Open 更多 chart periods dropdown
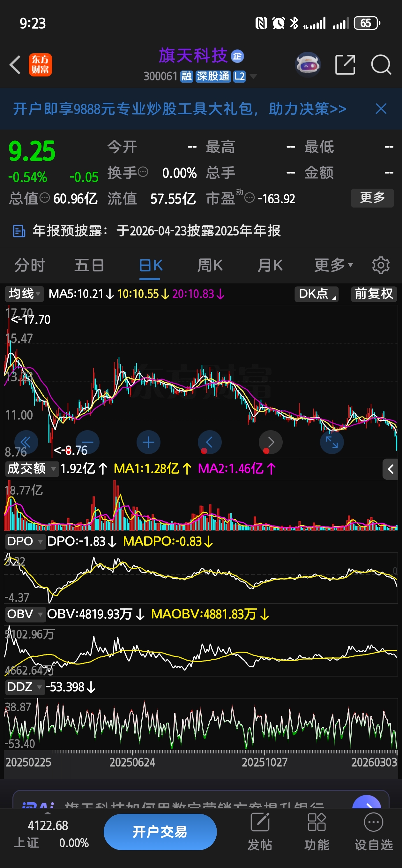This screenshot has height=868, width=402. coord(334,265)
